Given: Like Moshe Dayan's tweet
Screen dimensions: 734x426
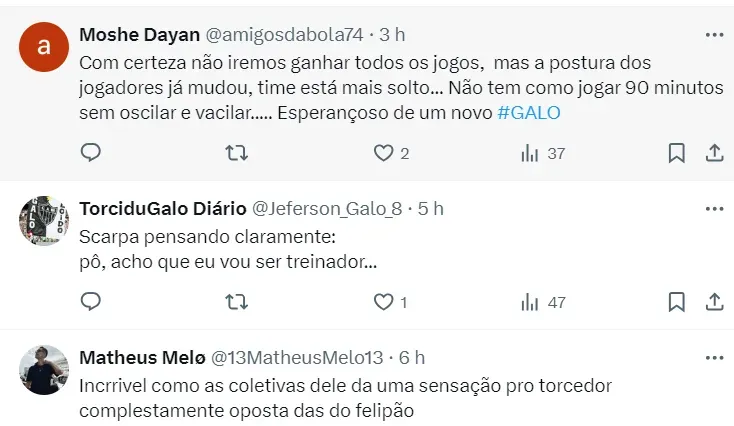Looking at the screenshot, I should (384, 153).
